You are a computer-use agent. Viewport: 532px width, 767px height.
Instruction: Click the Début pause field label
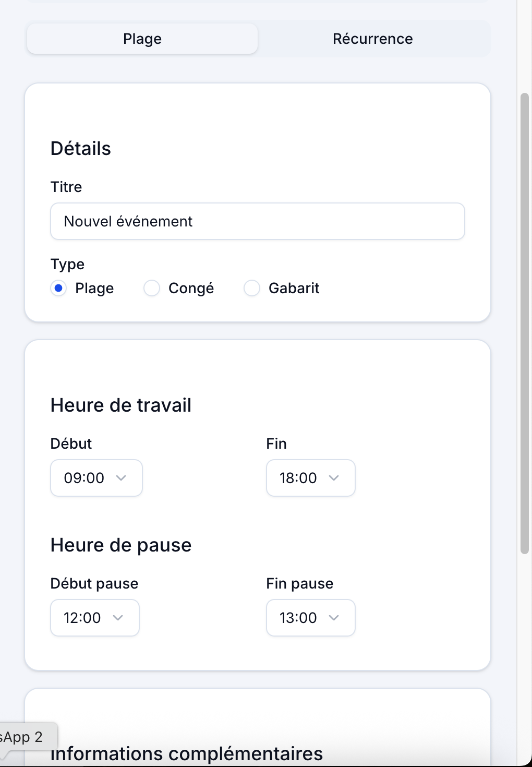click(x=94, y=583)
